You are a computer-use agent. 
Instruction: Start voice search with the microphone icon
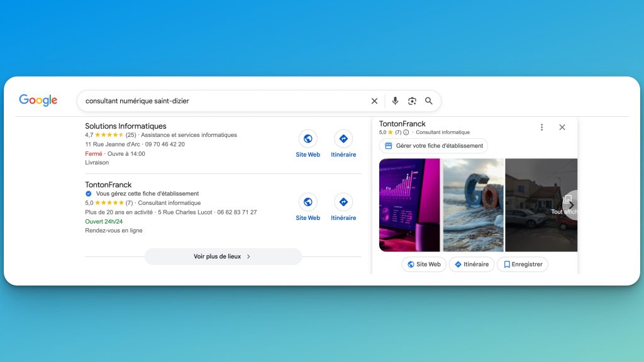[395, 101]
